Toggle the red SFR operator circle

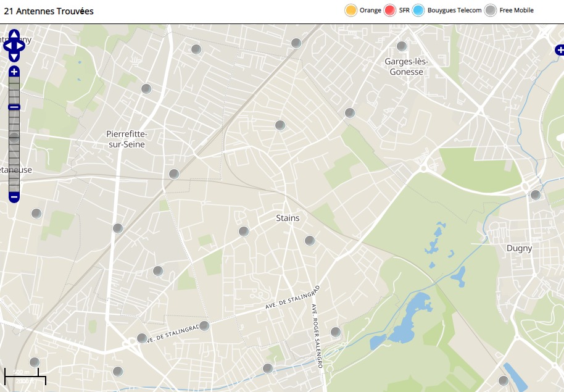[390, 10]
